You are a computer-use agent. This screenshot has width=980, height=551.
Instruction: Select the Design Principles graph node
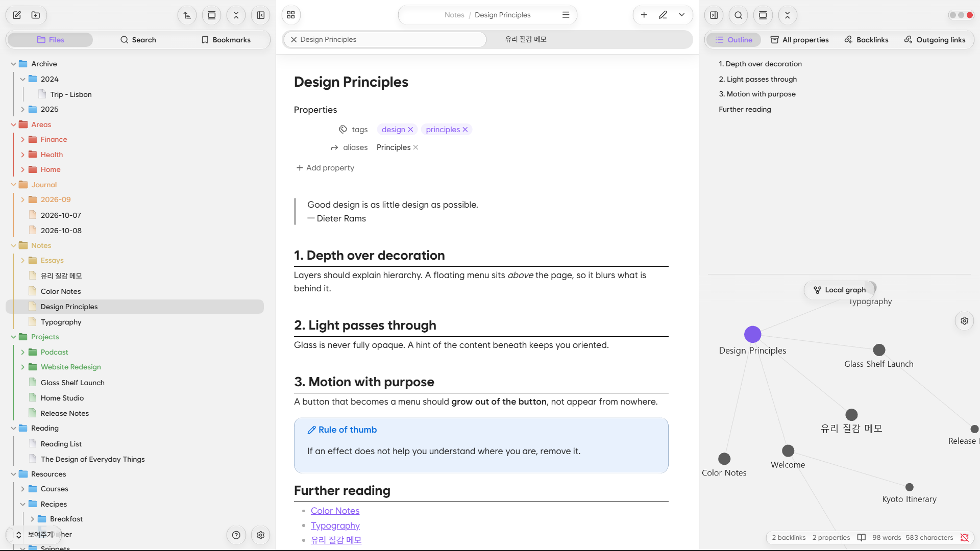pos(752,335)
